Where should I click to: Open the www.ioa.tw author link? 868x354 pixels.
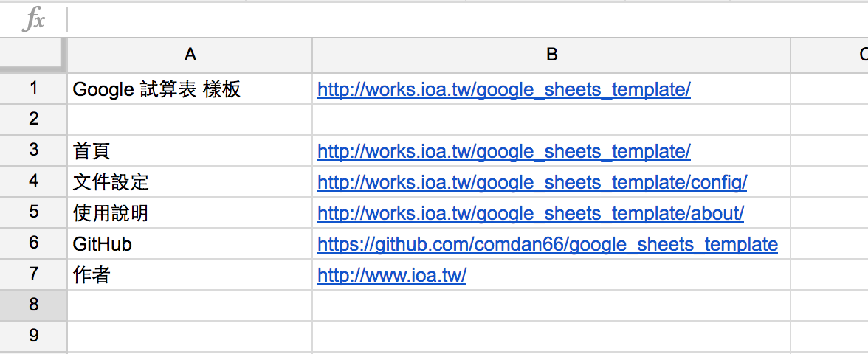click(392, 275)
